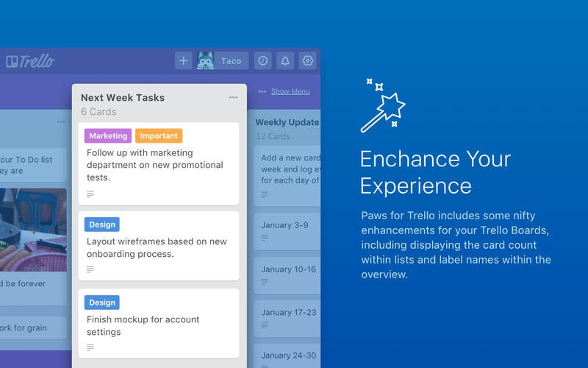Click the Show Menu link
588x368 pixels.
pos(290,91)
